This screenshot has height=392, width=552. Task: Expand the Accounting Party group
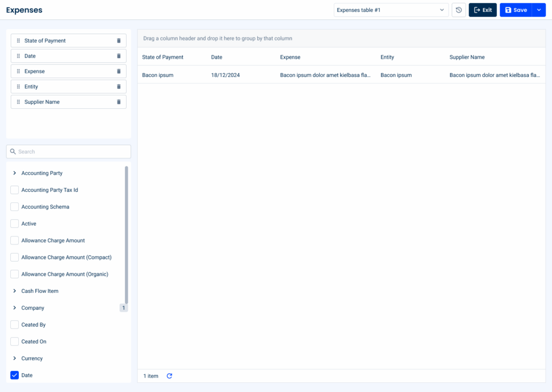pos(15,173)
